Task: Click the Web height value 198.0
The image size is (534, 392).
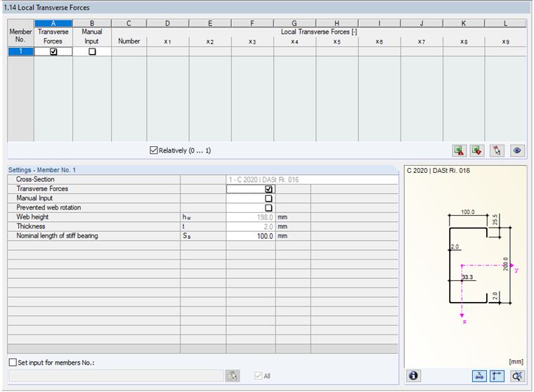Action: pyautogui.click(x=251, y=217)
